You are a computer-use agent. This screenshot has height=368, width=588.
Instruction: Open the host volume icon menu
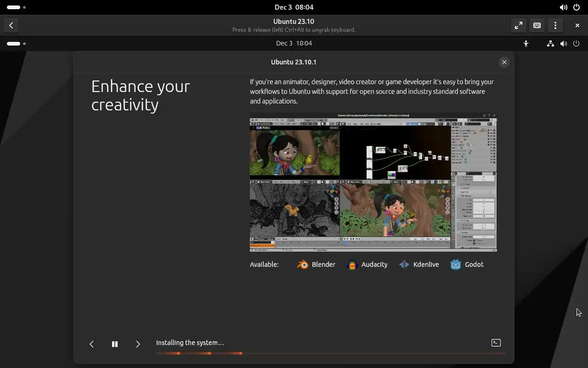[x=563, y=7]
